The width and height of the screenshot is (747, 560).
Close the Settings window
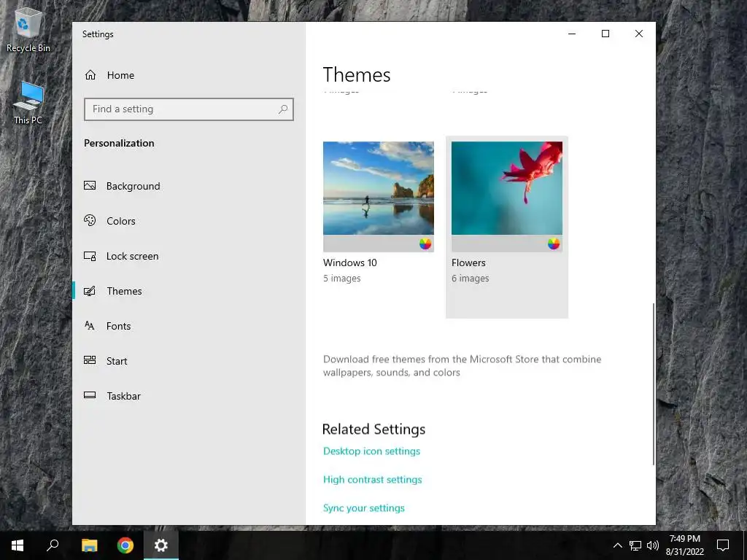pos(639,34)
